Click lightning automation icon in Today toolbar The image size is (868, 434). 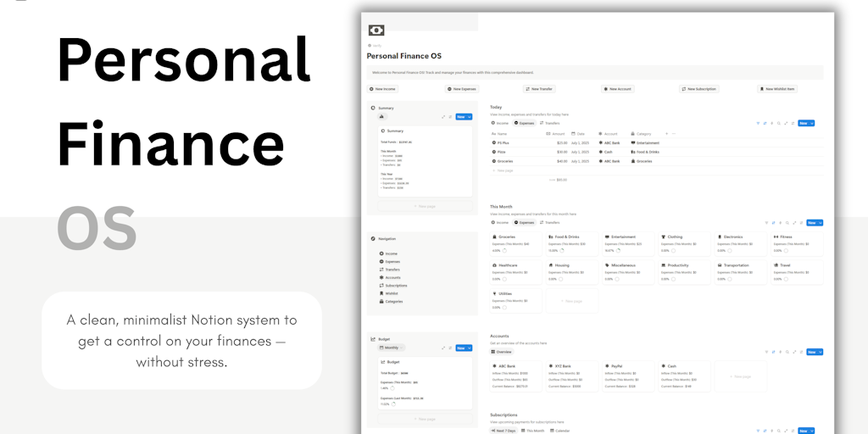(771, 124)
